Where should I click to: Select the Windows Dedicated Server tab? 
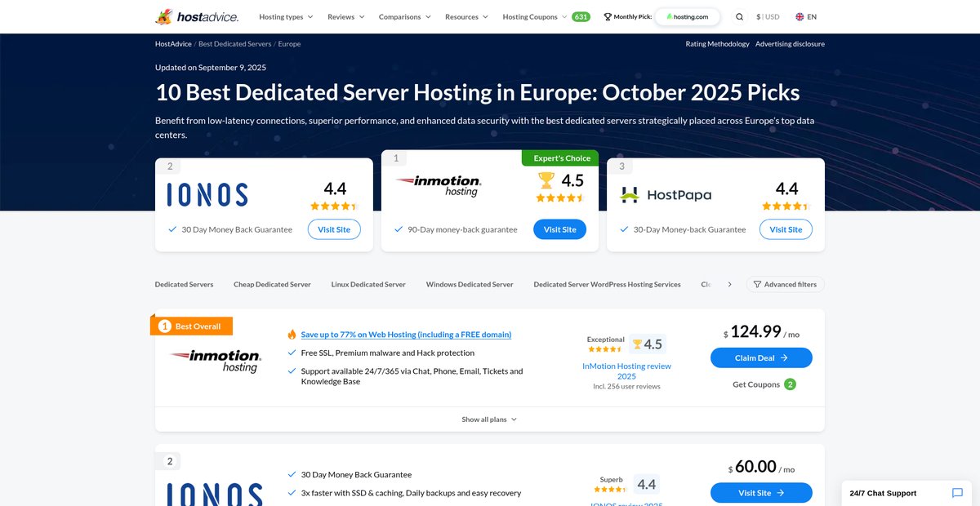pos(470,284)
